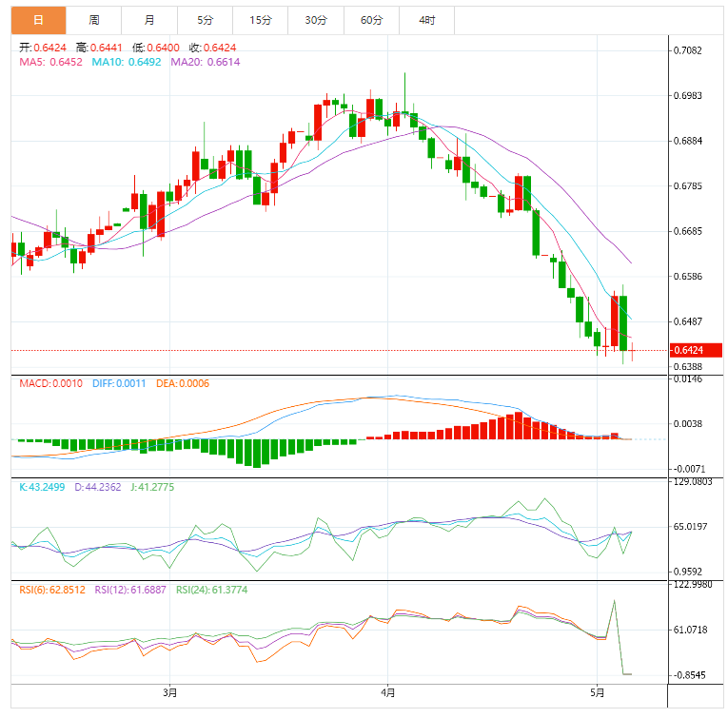This screenshot has width=728, height=718.
Task: Open the 30分 timeframe tab
Action: 316,20
